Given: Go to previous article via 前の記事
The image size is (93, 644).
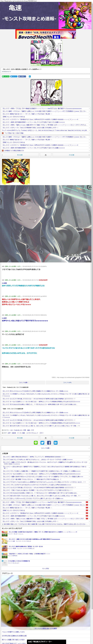Looking at the screenshot, I should (x=20, y=155).
